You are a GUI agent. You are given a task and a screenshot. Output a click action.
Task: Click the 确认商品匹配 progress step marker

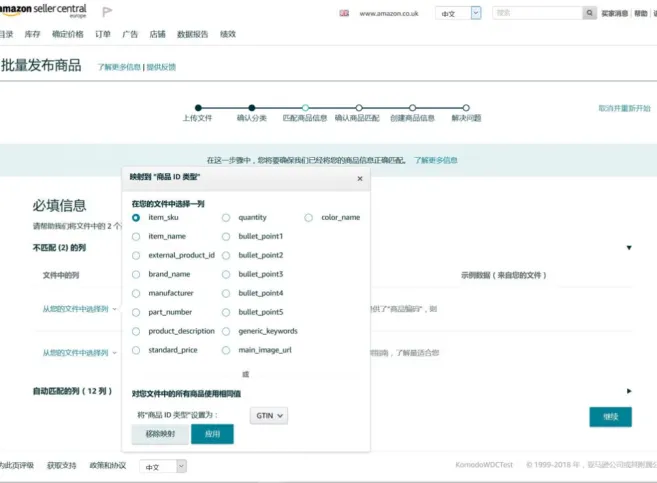(359, 108)
